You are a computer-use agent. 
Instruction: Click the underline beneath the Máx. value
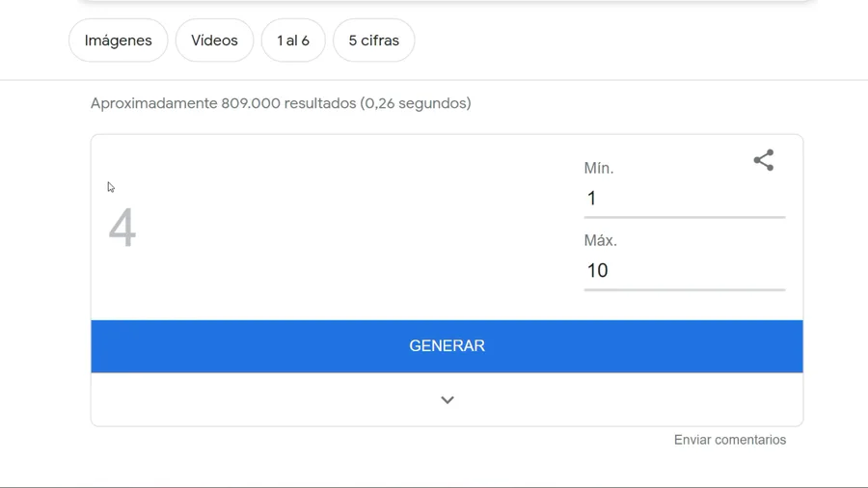[684, 289]
